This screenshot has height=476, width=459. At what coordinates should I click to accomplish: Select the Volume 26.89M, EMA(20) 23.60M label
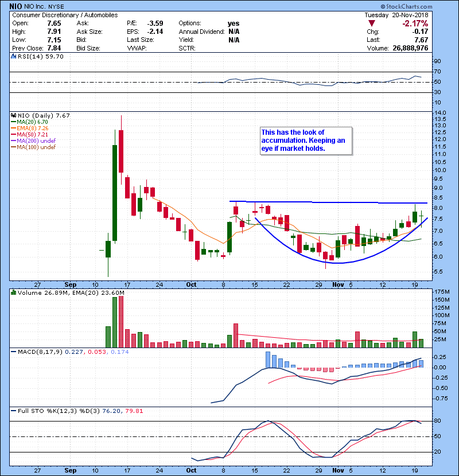coord(71,293)
